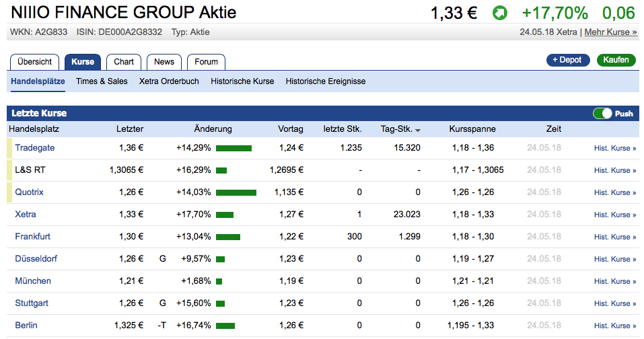Screen dimensions: 644x339
Task: Open the Tradegate exchange link
Action: 35,148
